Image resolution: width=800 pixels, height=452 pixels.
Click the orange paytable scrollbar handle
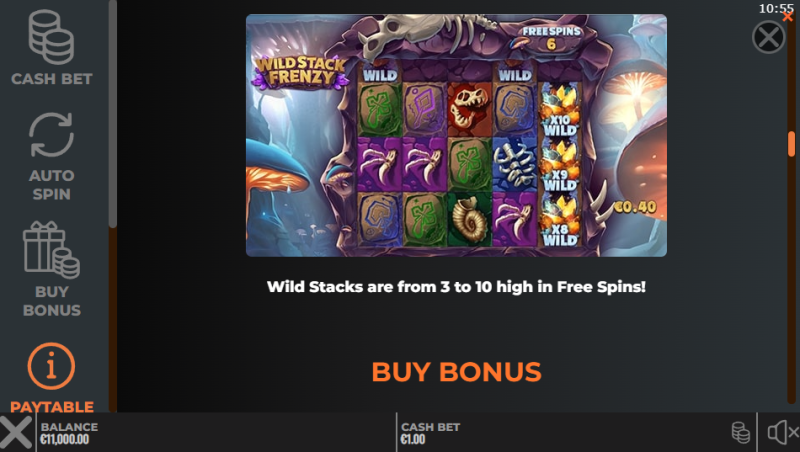coord(791,144)
